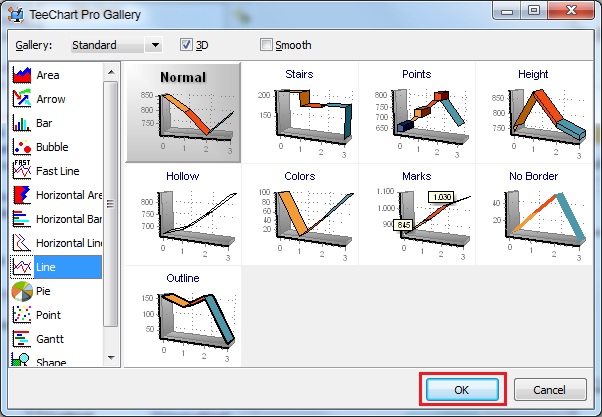This screenshot has width=602, height=417.
Task: Pick the Outline line style thumbnail
Action: (x=183, y=316)
